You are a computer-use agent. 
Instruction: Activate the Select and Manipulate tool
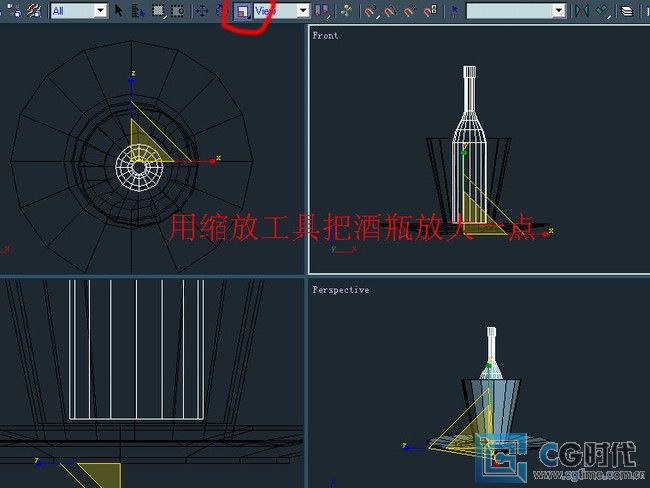[x=346, y=11]
